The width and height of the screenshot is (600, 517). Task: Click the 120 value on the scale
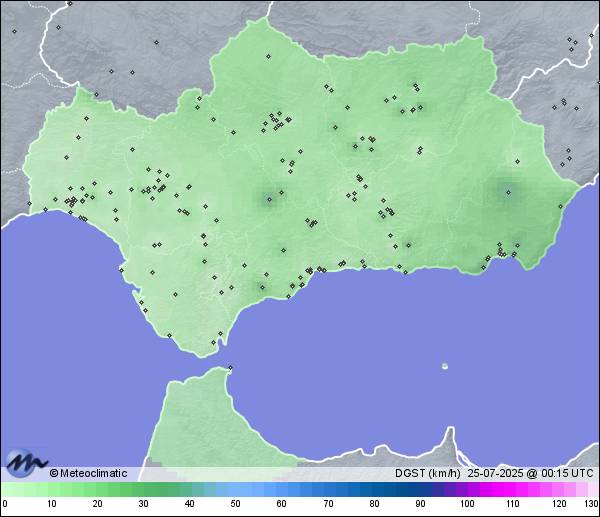(x=559, y=504)
